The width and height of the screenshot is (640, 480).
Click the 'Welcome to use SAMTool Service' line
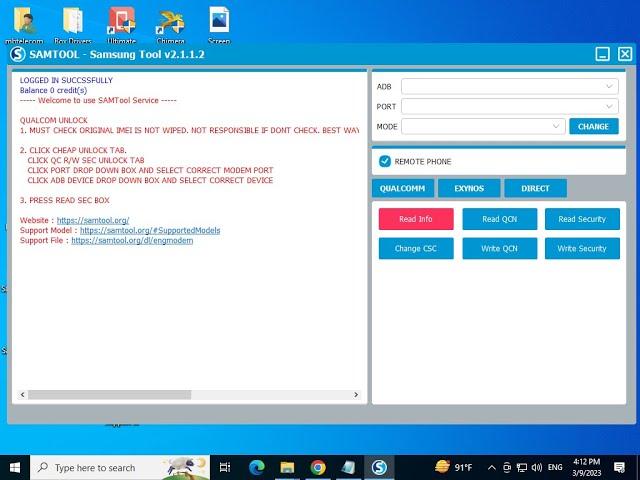(x=98, y=100)
